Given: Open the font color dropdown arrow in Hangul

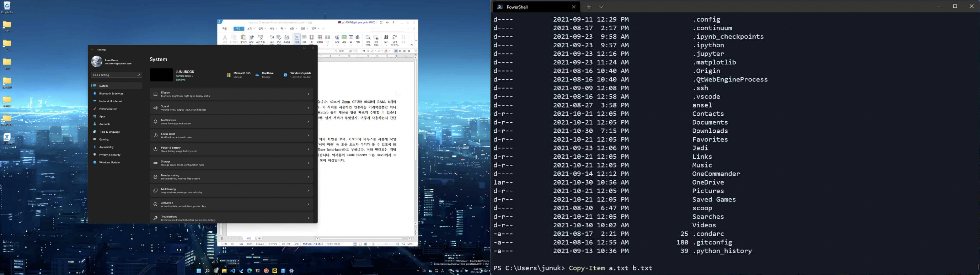Looking at the screenshot, I should click(389, 51).
